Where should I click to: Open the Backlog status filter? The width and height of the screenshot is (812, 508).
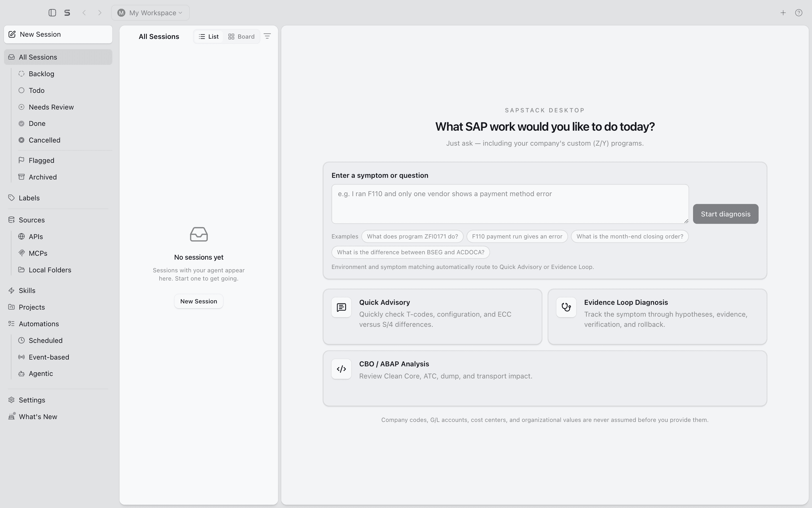point(63,74)
